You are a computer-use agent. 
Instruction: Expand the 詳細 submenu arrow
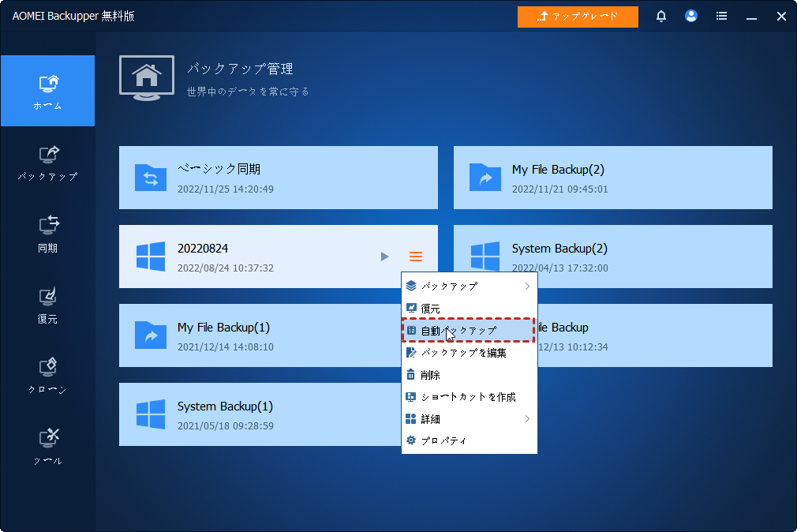527,419
